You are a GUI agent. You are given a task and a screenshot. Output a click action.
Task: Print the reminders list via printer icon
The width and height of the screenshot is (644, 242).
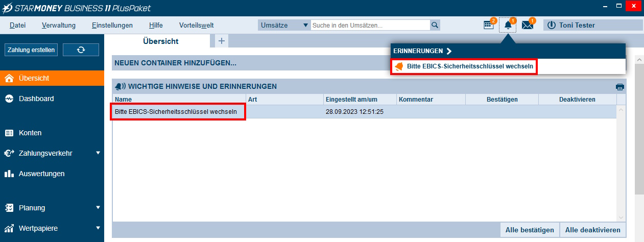pyautogui.click(x=620, y=87)
